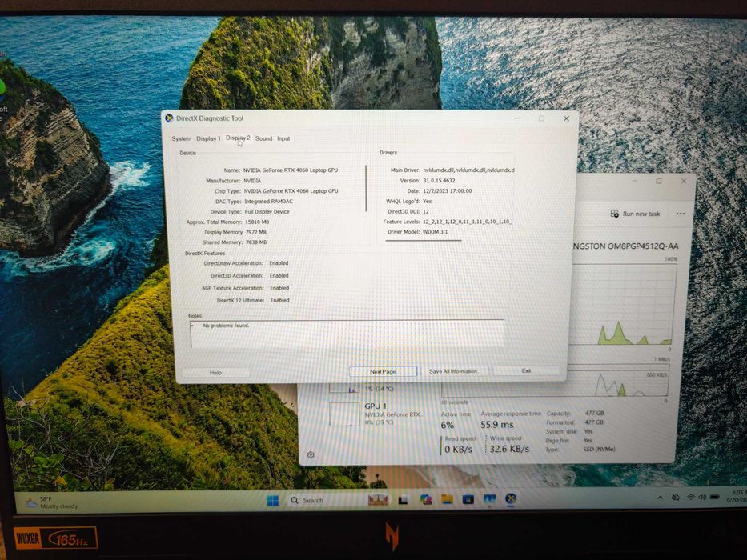
Task: Click the driver version '31.0.15.4632' value
Action: click(439, 181)
